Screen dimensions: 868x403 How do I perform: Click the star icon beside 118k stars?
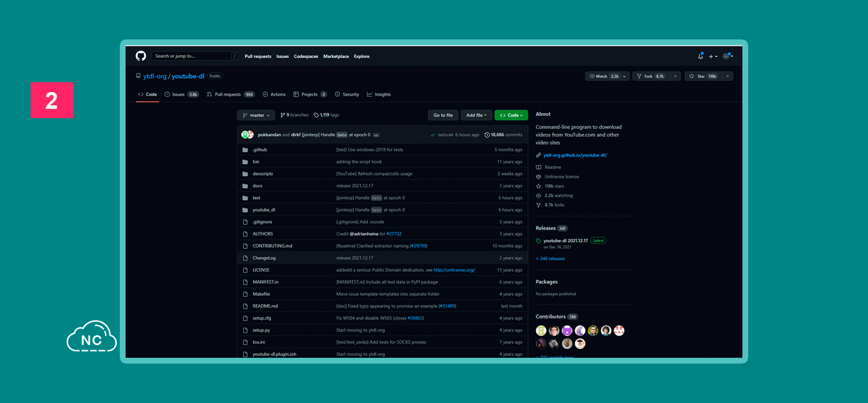pyautogui.click(x=539, y=186)
